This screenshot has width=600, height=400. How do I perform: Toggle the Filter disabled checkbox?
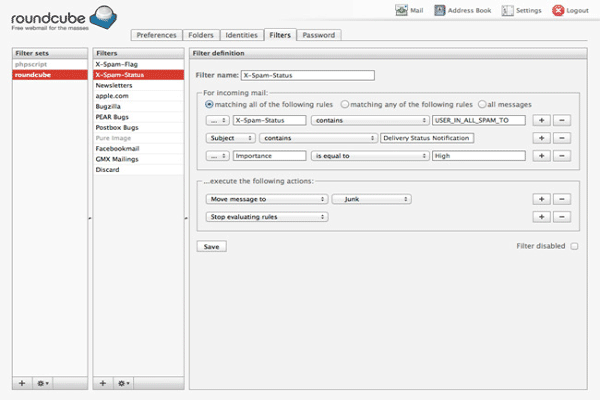(x=574, y=246)
